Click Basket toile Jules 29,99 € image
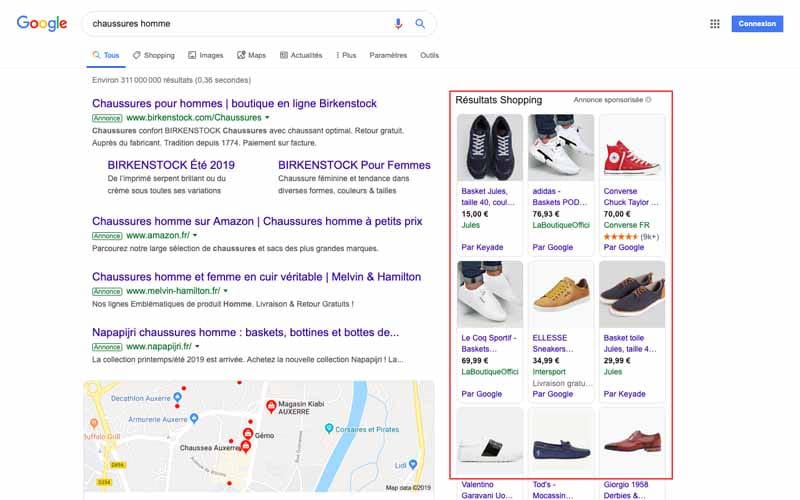This screenshot has width=800, height=500. [x=632, y=294]
